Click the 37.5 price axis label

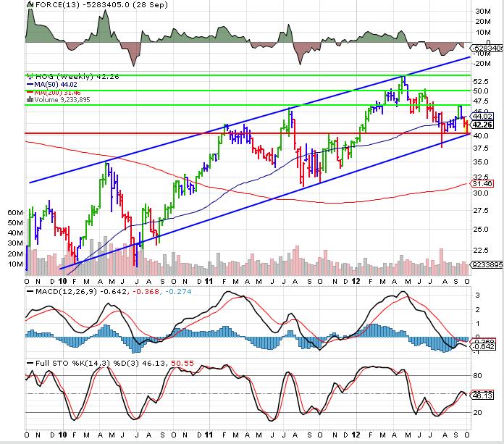click(x=481, y=148)
